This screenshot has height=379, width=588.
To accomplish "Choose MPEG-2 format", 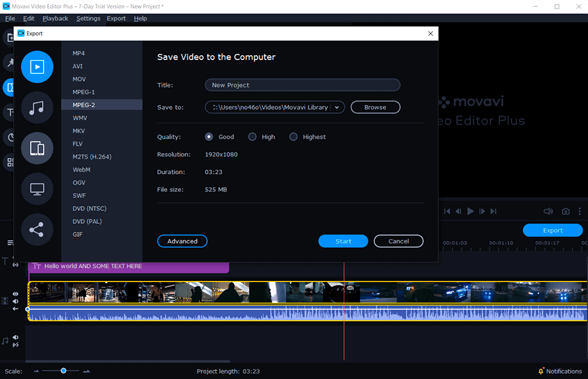I will [102, 105].
